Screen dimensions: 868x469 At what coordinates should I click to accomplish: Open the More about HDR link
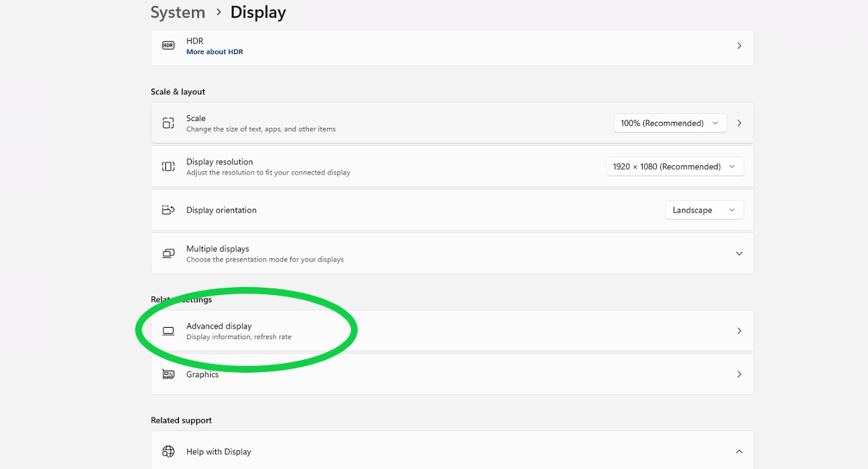[x=215, y=52]
